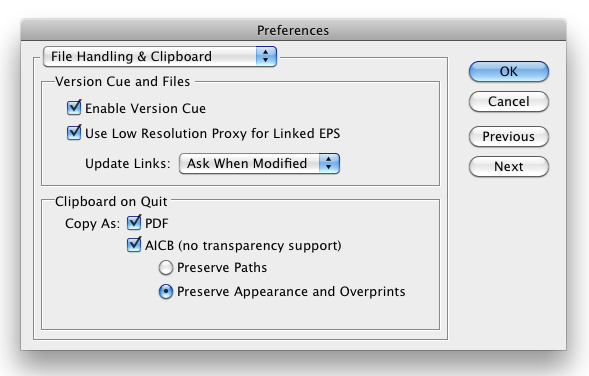Disable Use Low Resolution Proxy for Linked EPS
The width and height of the screenshot is (589, 376).
(74, 133)
